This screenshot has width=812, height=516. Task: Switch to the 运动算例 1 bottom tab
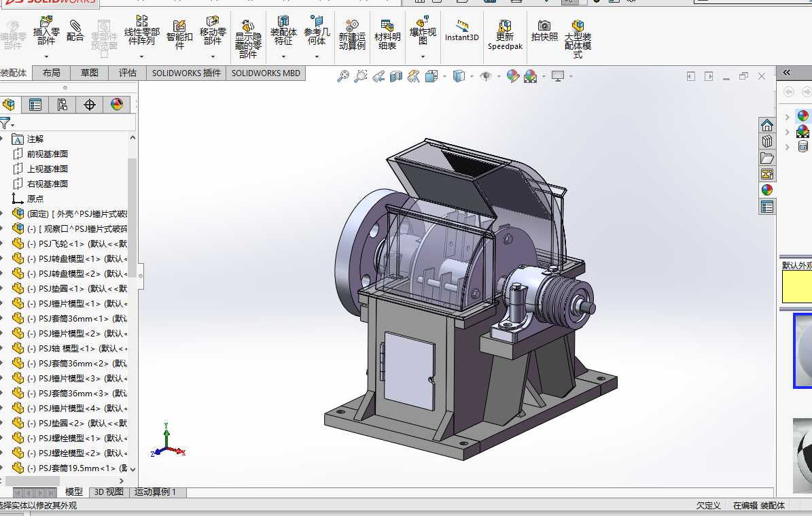pos(155,492)
